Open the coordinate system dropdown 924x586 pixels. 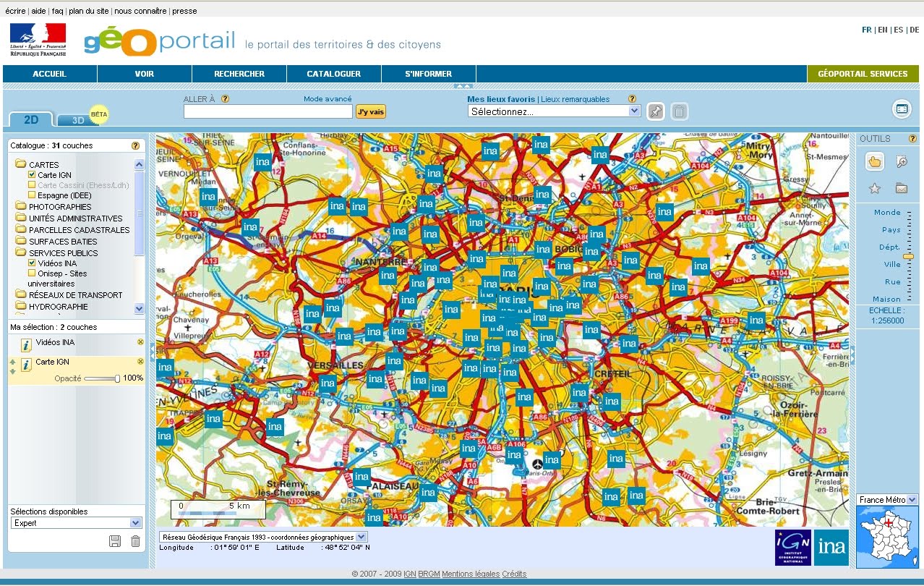click(264, 538)
